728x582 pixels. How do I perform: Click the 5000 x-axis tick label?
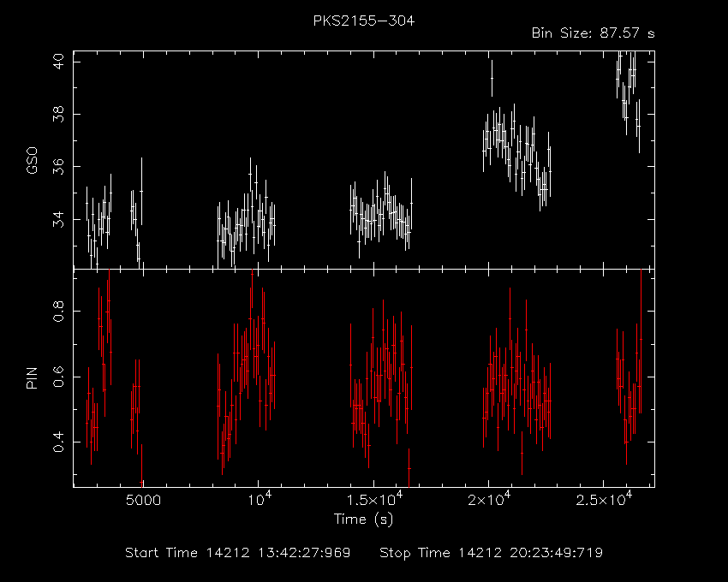pos(144,501)
